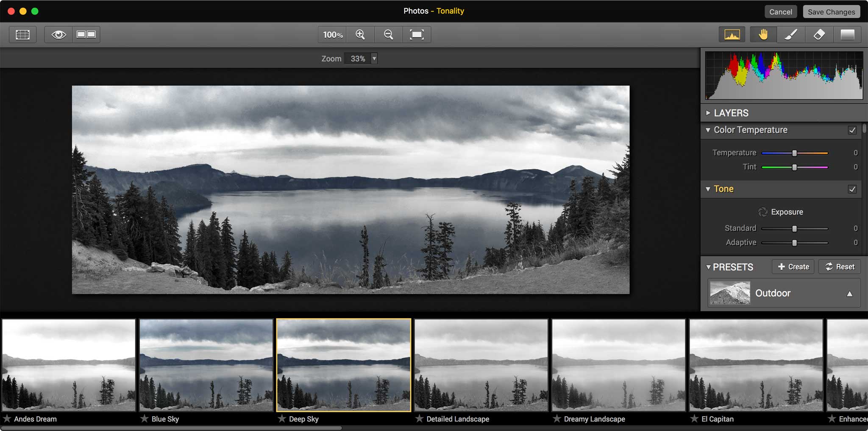Fit image to screen icon
The width and height of the screenshot is (868, 431).
click(x=417, y=34)
